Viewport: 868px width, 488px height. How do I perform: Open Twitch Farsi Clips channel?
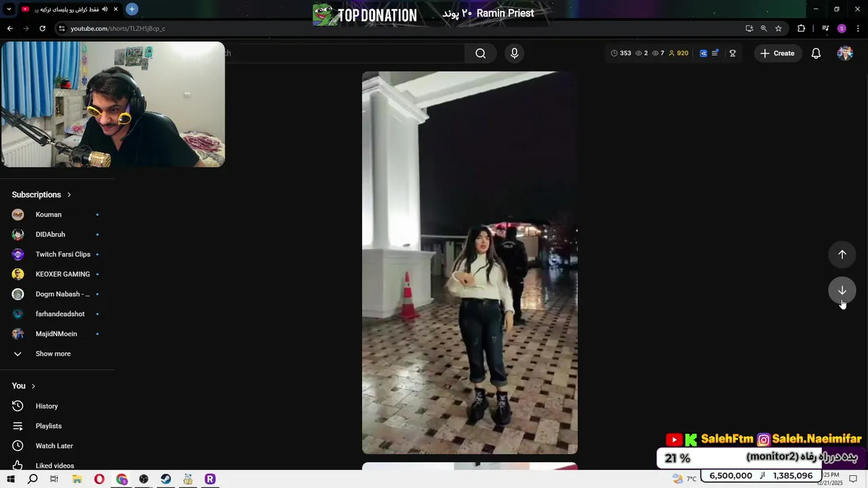click(56, 254)
